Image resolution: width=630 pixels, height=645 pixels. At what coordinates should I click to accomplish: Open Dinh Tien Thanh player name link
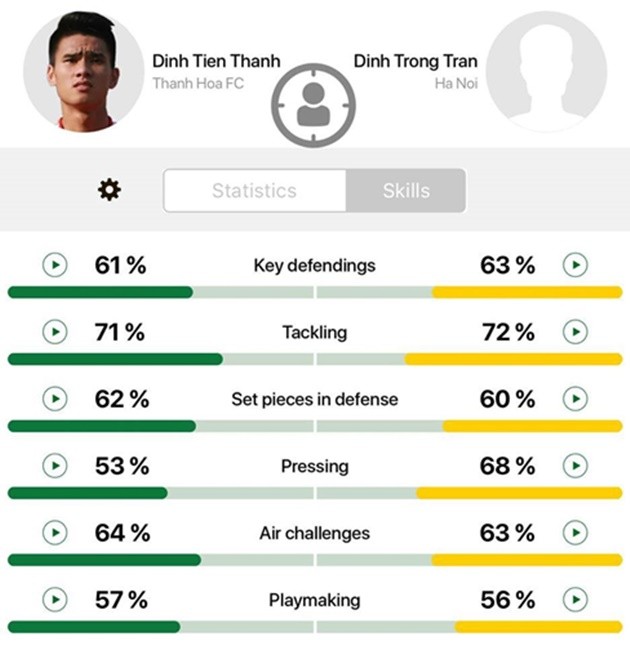(x=216, y=61)
